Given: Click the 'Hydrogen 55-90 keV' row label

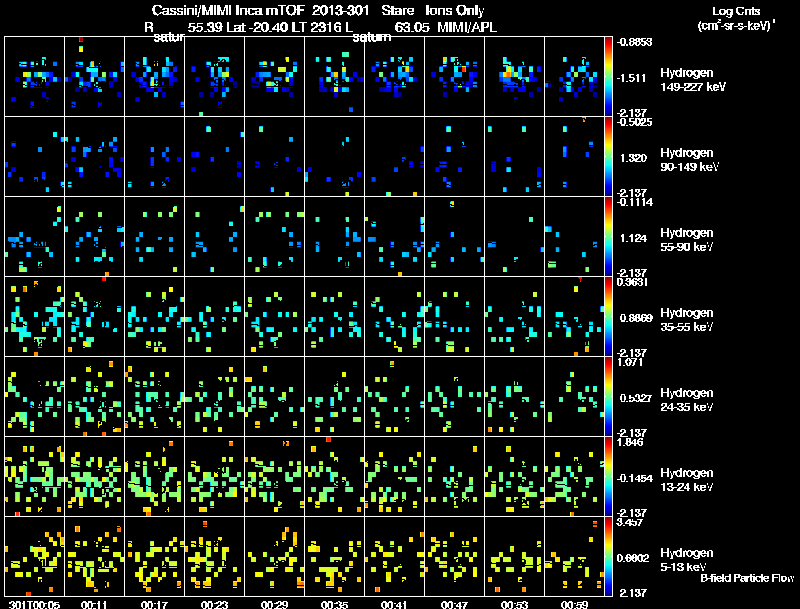Looking at the screenshot, I should click(687, 240).
